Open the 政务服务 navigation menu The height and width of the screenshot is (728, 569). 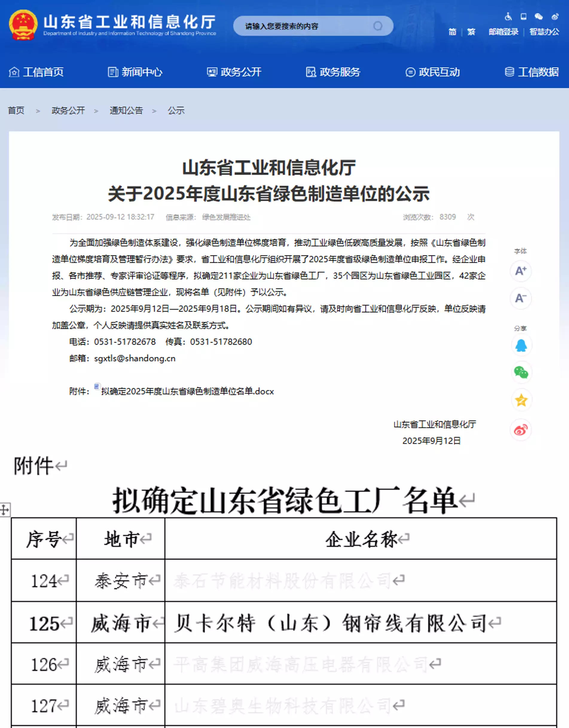(x=333, y=72)
